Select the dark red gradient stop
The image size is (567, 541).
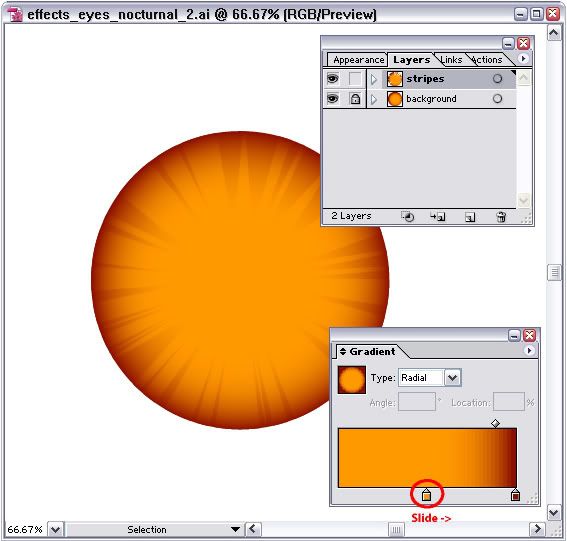[x=515, y=494]
